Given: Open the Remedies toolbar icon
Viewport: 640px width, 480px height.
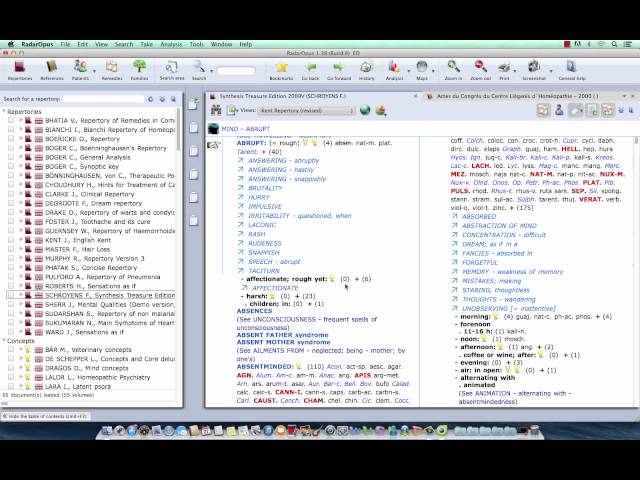Looking at the screenshot, I should (x=111, y=67).
